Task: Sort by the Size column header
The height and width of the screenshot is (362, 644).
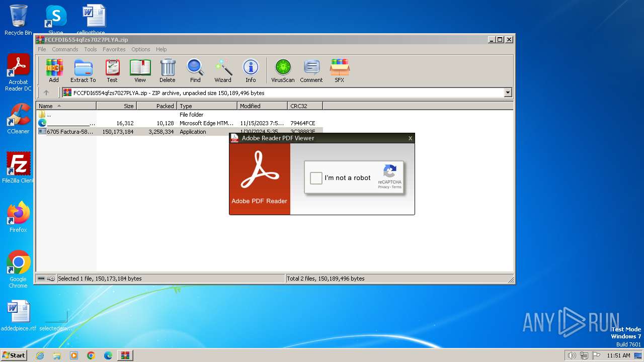Action: click(117, 106)
